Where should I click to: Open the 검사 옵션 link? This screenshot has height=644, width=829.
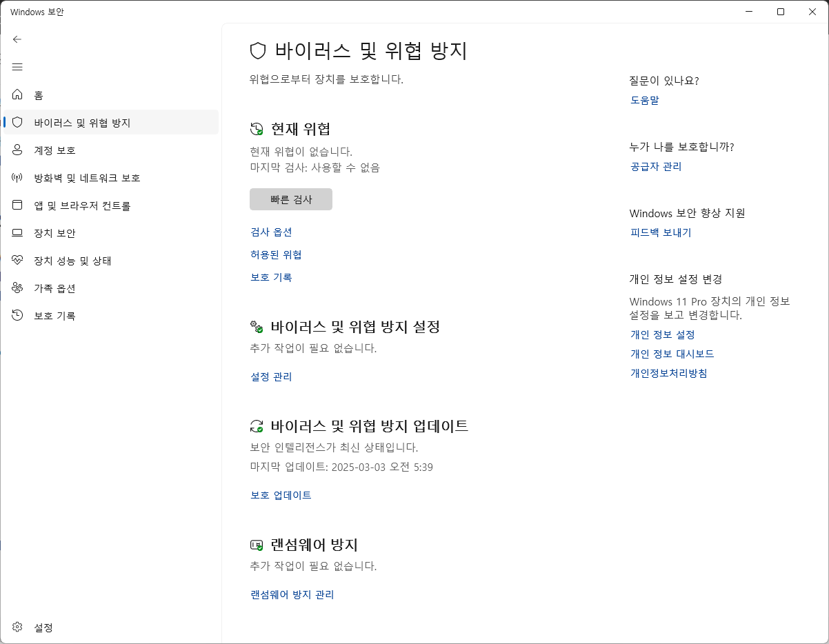pos(271,232)
